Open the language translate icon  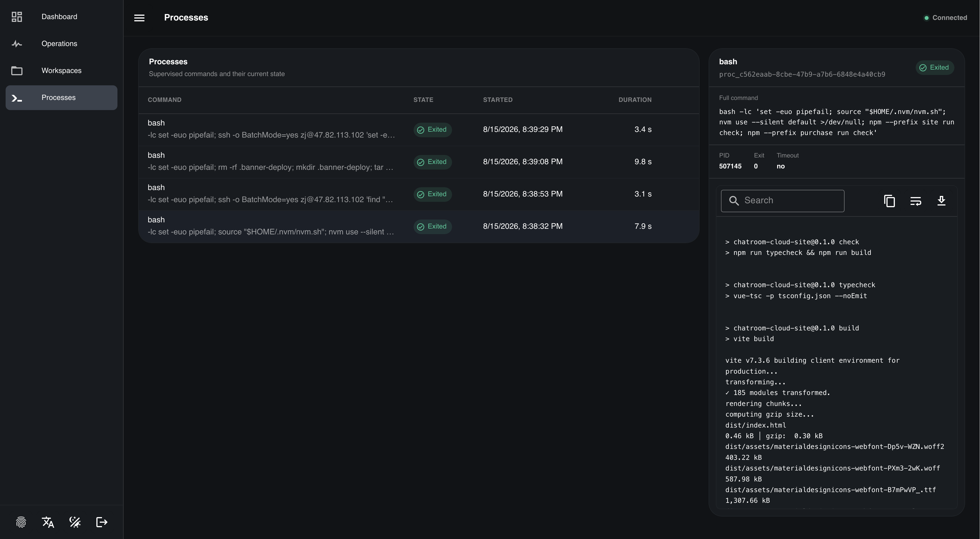pos(48,522)
